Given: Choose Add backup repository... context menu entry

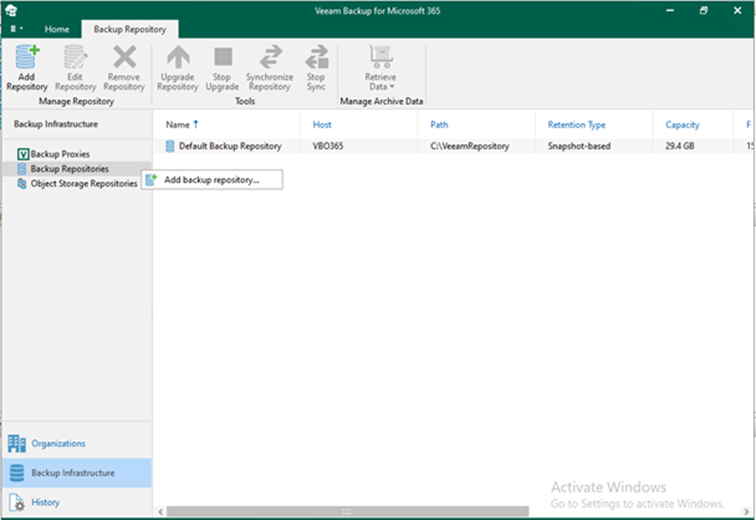Looking at the screenshot, I should point(212,180).
